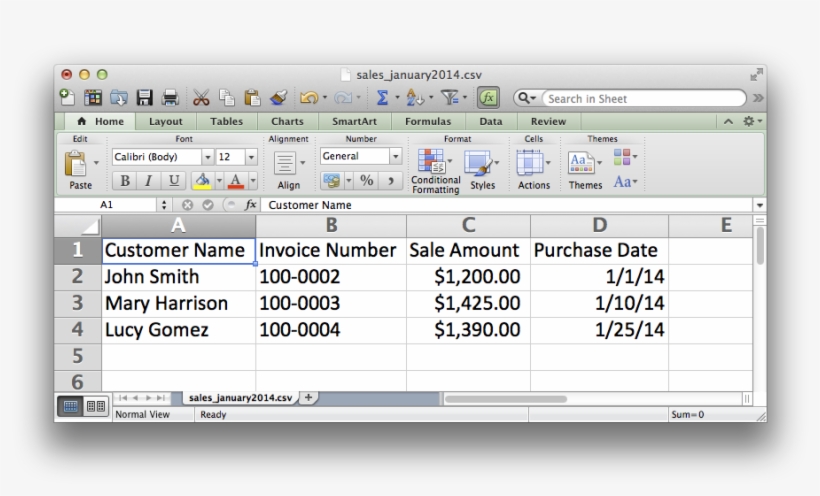820x496 pixels.
Task: Select cell with $1,390.00
Action: coord(468,330)
